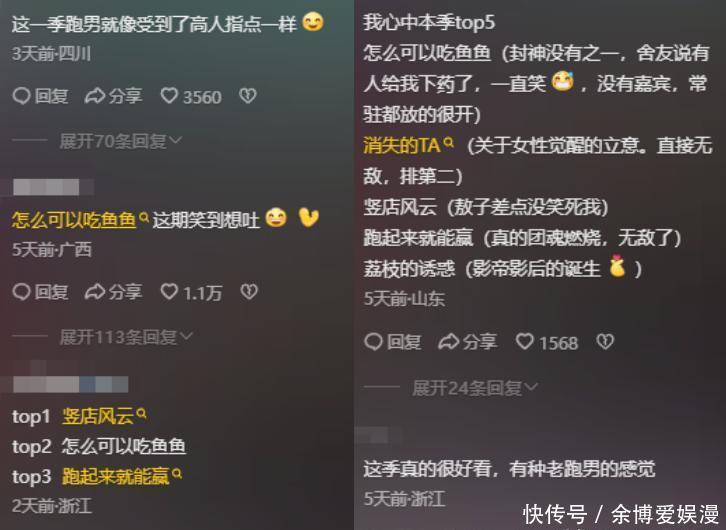This screenshot has width=726, height=530.
Task: Open the yellow 怎么可以吃鱼鱼 search link
Action: point(80,219)
